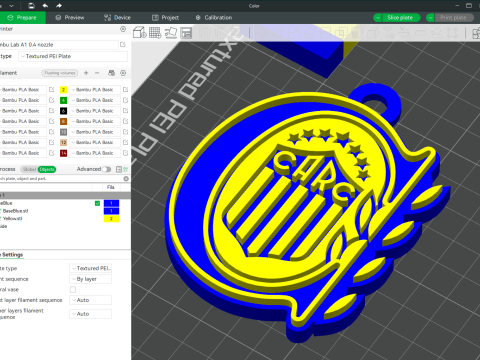Click the green filament 4 color swatch

[63, 100]
